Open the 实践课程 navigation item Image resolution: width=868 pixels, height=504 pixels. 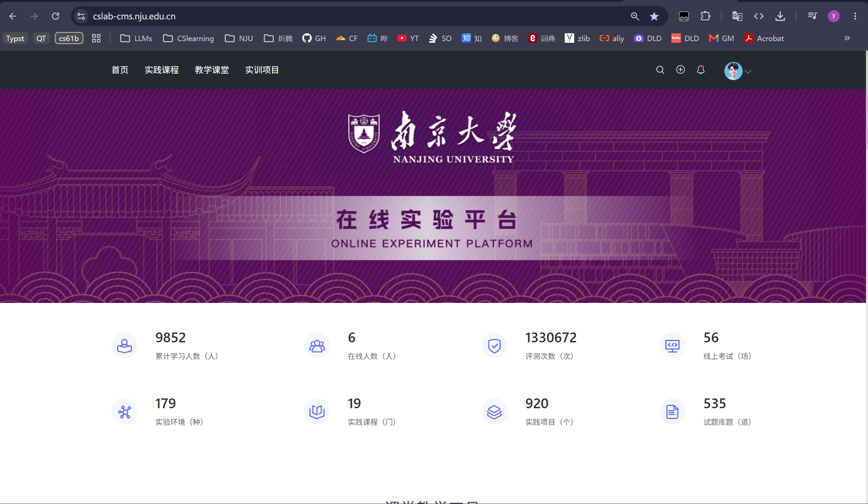point(162,70)
